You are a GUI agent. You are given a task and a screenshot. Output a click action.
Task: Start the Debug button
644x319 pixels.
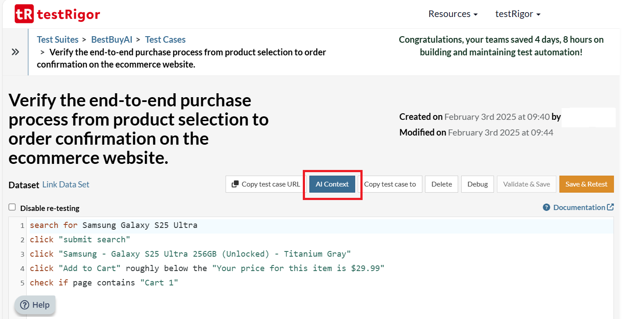477,184
